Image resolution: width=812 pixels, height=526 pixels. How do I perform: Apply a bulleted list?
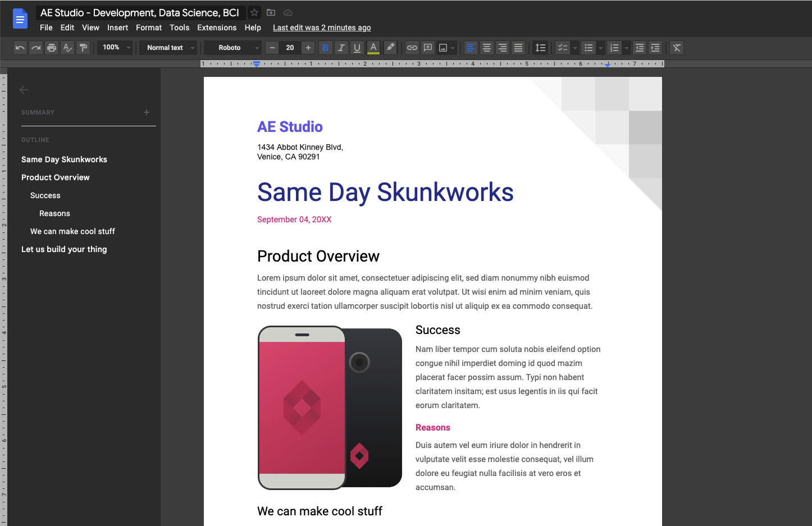coord(589,48)
